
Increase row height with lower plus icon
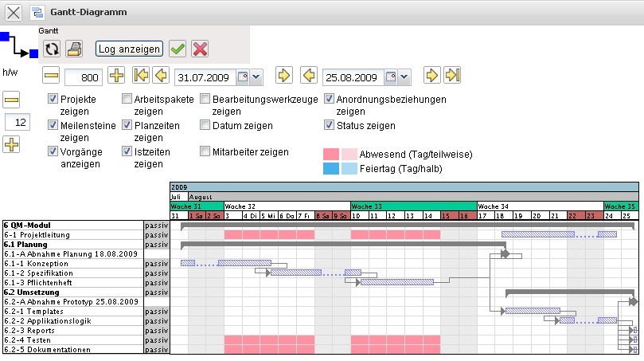12,145
